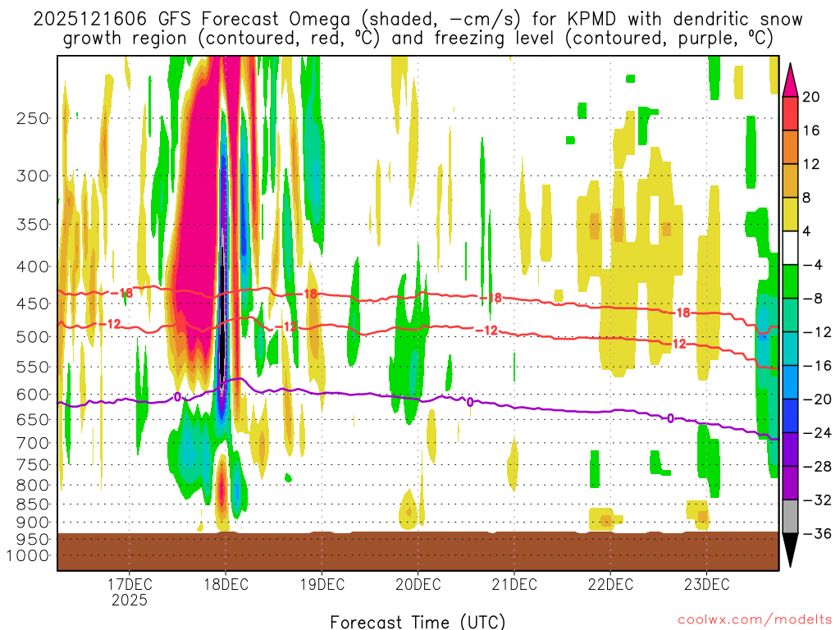Click the 250 pressure level label
Screen dimensions: 840x630
(x=33, y=118)
